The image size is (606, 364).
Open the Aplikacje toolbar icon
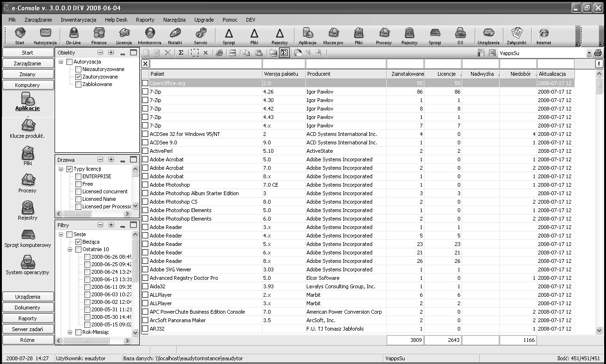point(308,36)
